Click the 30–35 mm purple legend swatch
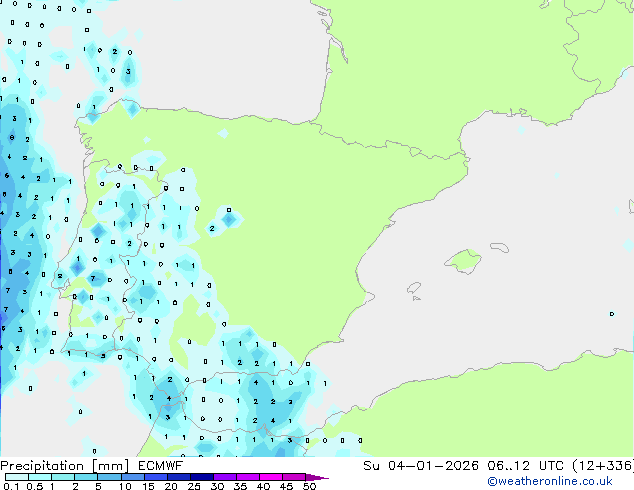This screenshot has height=490, width=634. [224, 477]
